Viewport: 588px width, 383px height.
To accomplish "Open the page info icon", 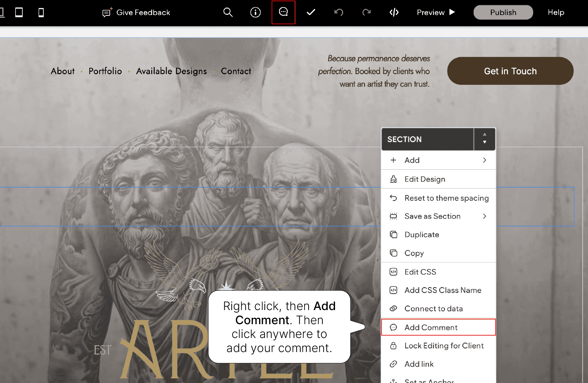I will pyautogui.click(x=255, y=12).
